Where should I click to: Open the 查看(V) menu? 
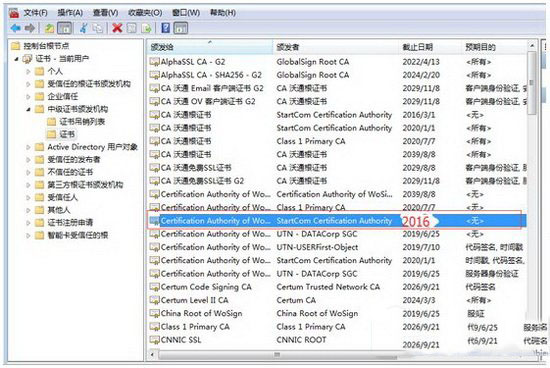tap(105, 13)
